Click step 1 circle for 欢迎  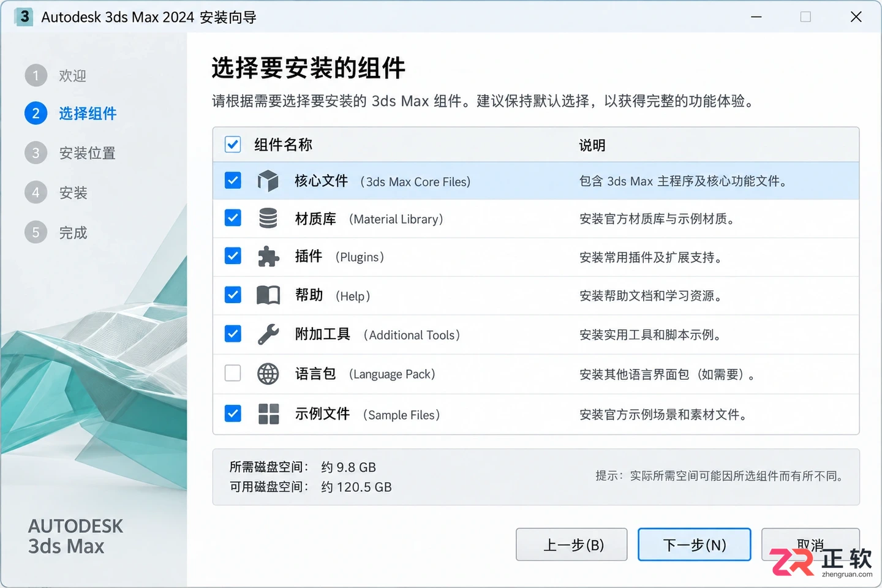(x=36, y=75)
